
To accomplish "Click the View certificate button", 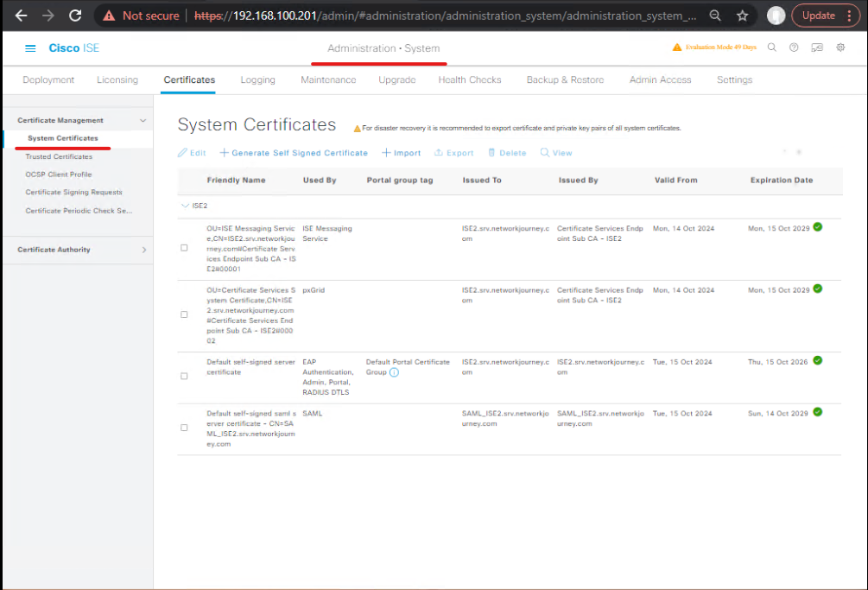I will [x=556, y=153].
